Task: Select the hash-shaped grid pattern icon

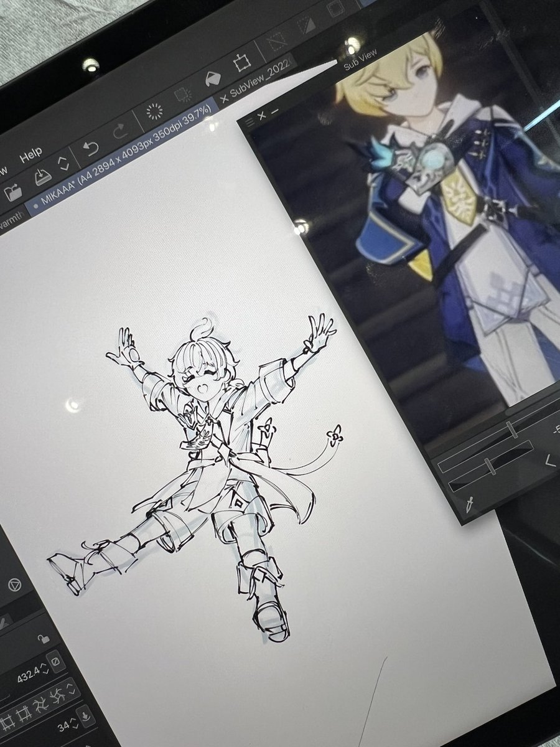Action: point(25,713)
